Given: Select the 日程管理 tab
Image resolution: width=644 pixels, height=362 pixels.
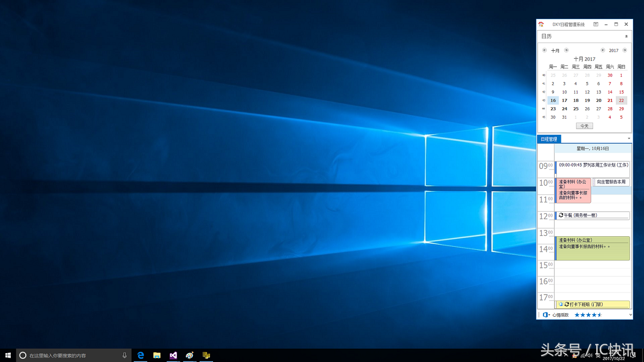Looking at the screenshot, I should (549, 139).
